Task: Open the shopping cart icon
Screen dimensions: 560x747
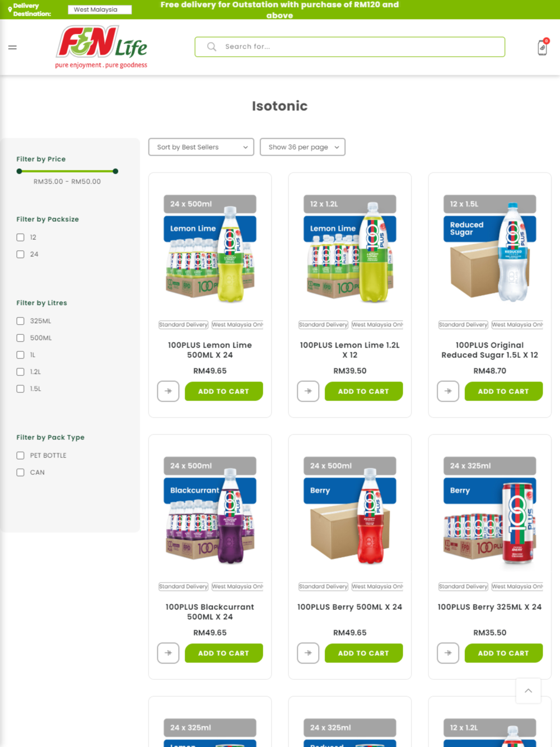Action: (543, 48)
